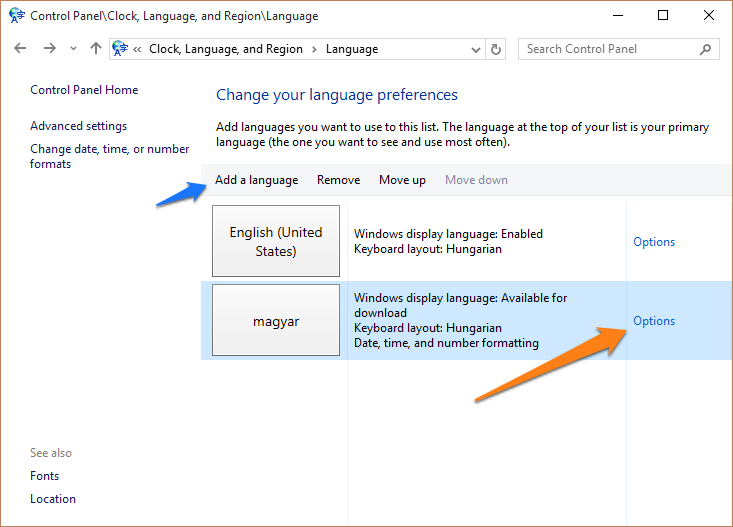Viewport: 733px width, 527px height.
Task: Click the Language breadcrumb segment
Action: tap(352, 49)
